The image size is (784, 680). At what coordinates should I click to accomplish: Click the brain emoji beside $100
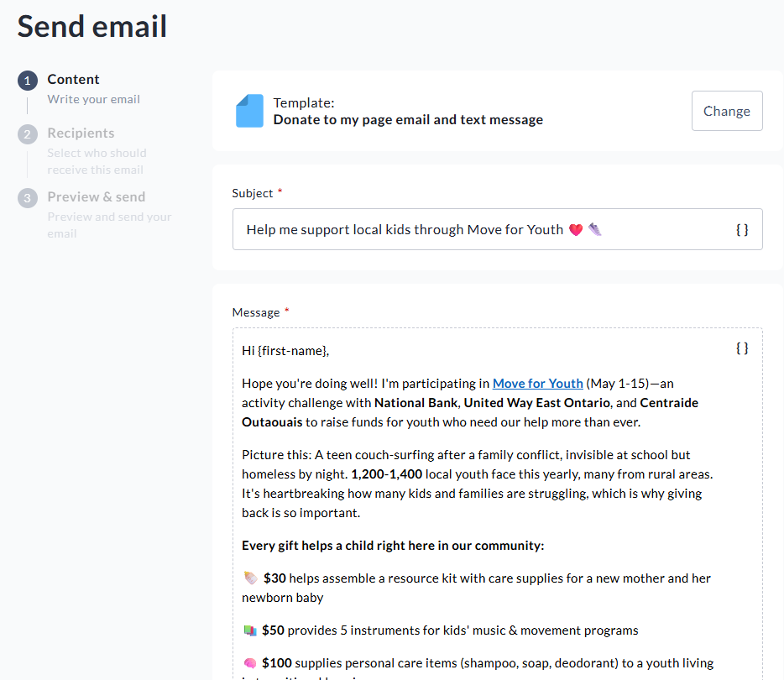click(x=249, y=663)
